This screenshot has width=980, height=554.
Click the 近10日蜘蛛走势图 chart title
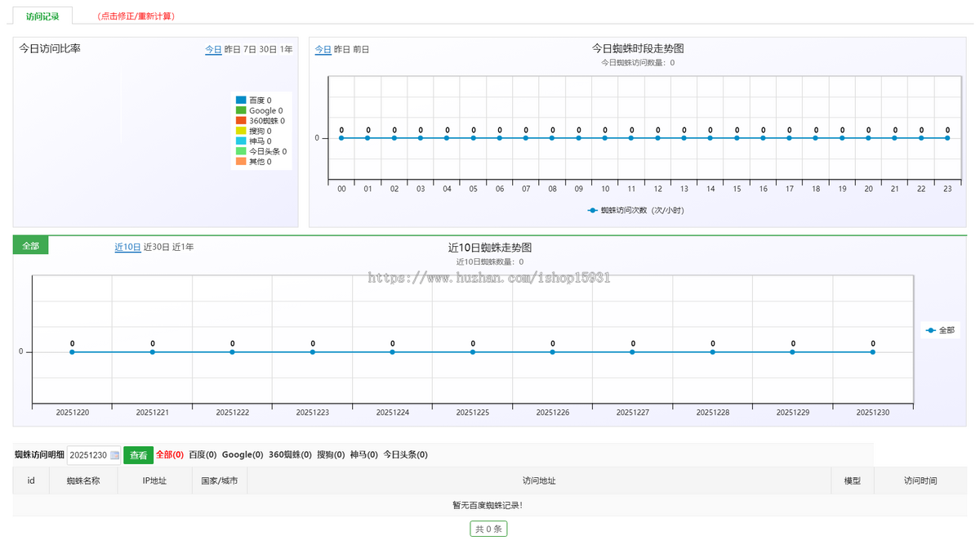tap(490, 248)
